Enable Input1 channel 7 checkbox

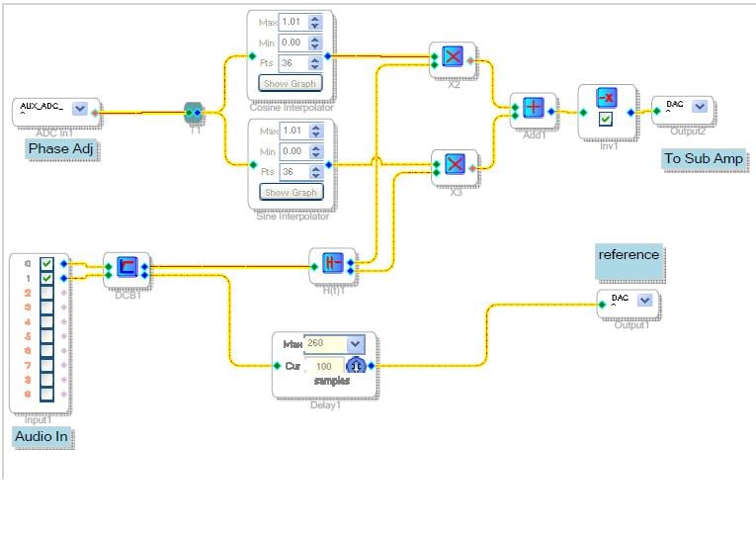[46, 365]
